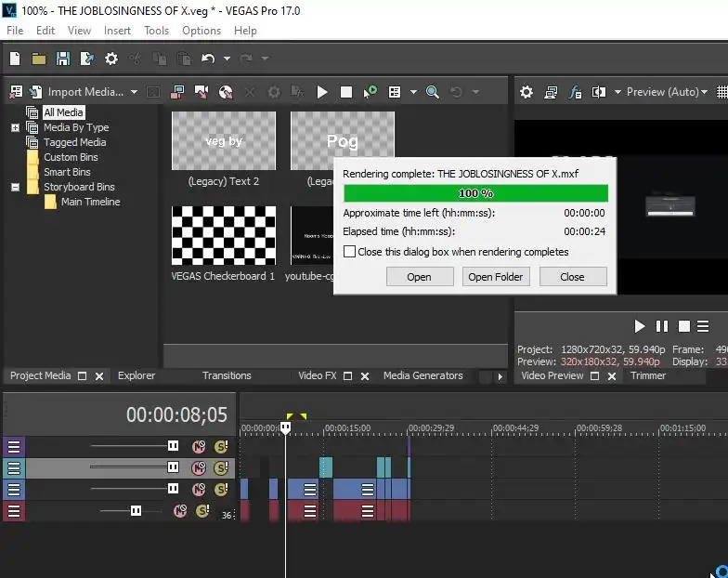This screenshot has height=578, width=728.
Task: Toggle Auto Preview in Project Media toolbar
Action: (370, 91)
